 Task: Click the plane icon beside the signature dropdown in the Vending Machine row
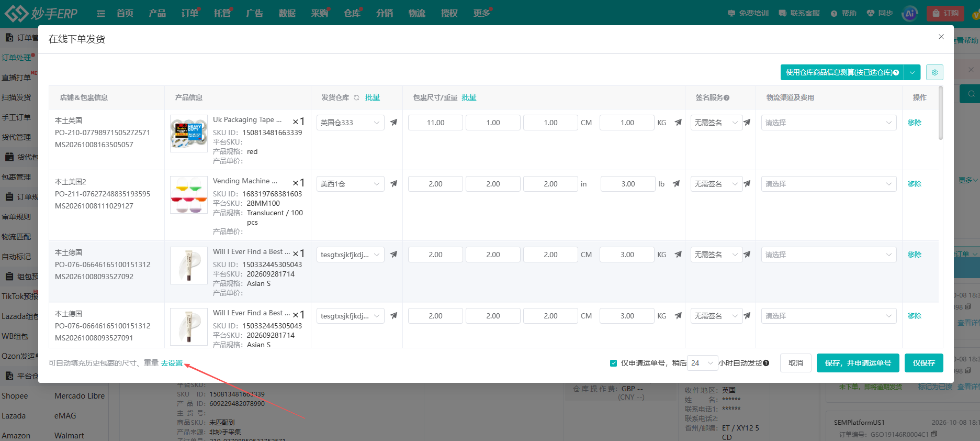click(747, 184)
